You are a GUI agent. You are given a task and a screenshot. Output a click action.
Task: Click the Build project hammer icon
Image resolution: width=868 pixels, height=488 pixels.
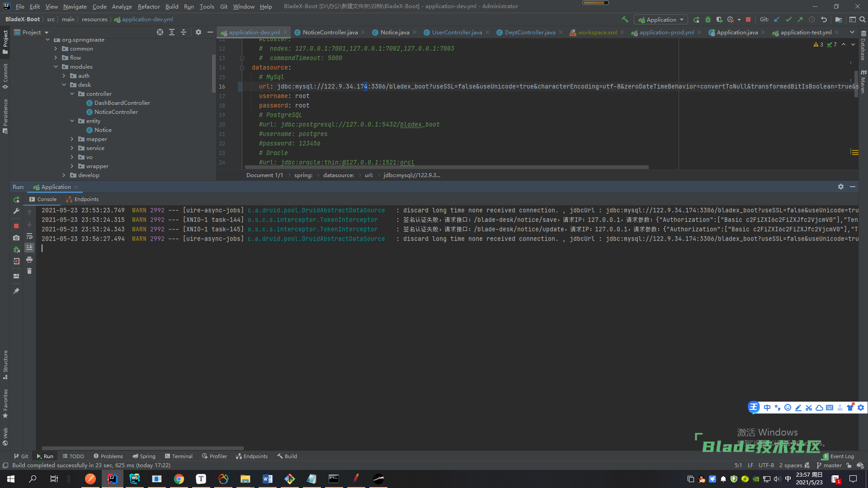click(x=625, y=19)
